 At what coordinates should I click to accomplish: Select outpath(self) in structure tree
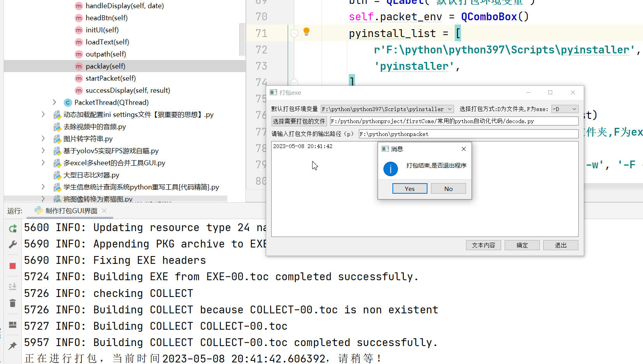click(106, 54)
